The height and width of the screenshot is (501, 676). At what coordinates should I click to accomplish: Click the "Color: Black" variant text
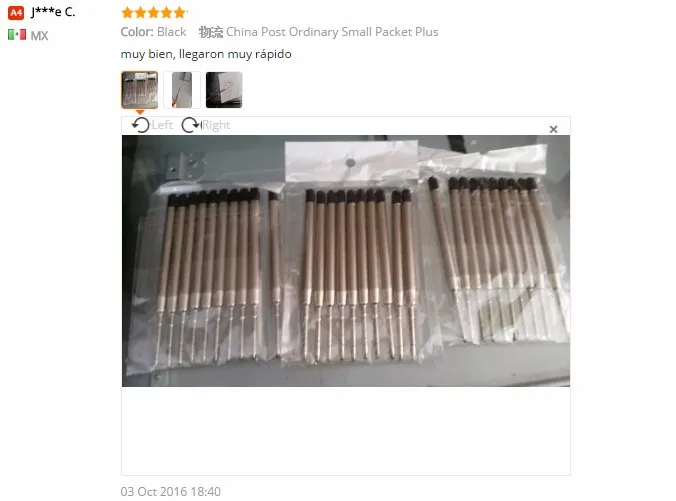click(x=153, y=32)
